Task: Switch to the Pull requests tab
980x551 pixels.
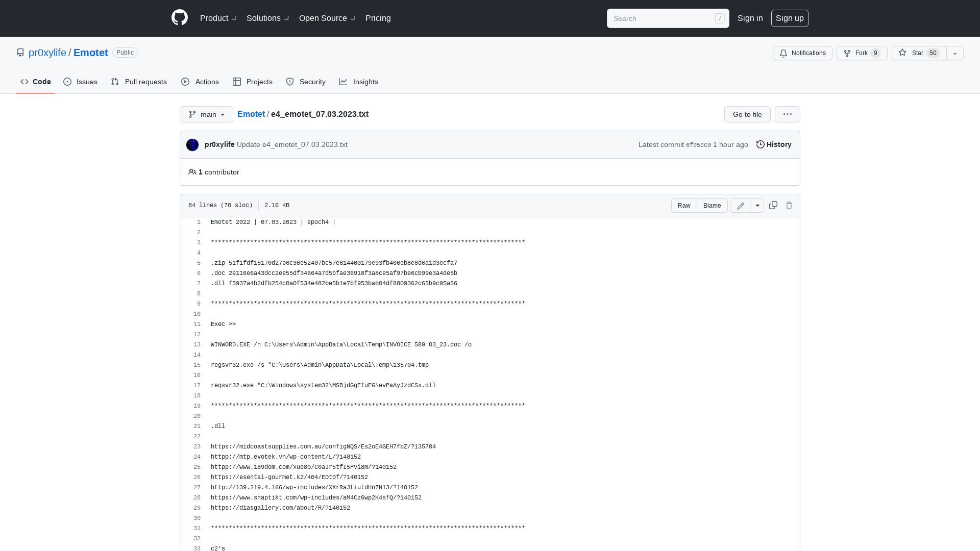Action: (x=139, y=82)
